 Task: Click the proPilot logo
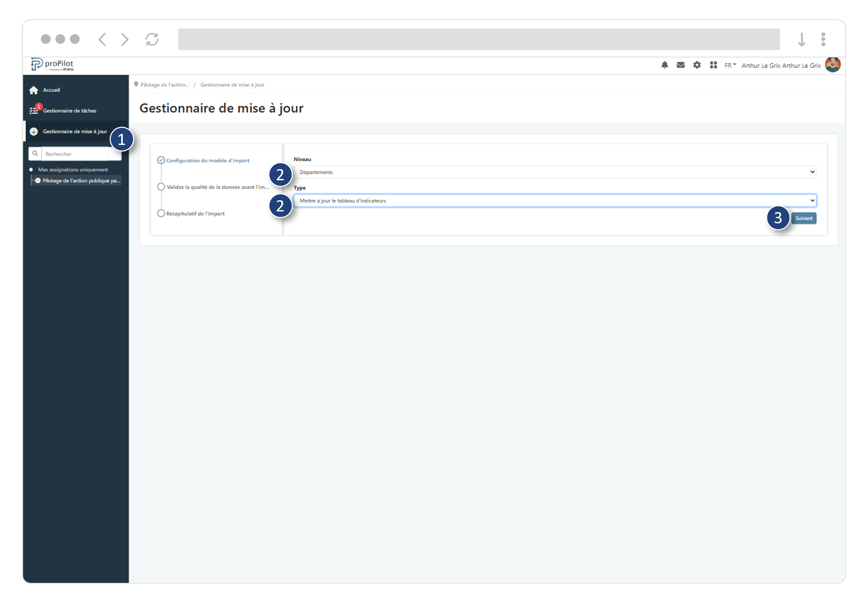pos(52,65)
